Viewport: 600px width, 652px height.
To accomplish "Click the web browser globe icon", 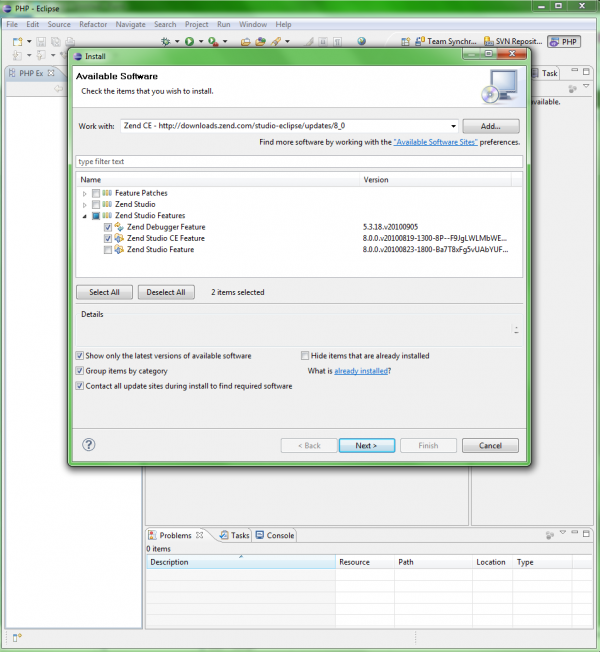I will tap(361, 41).
